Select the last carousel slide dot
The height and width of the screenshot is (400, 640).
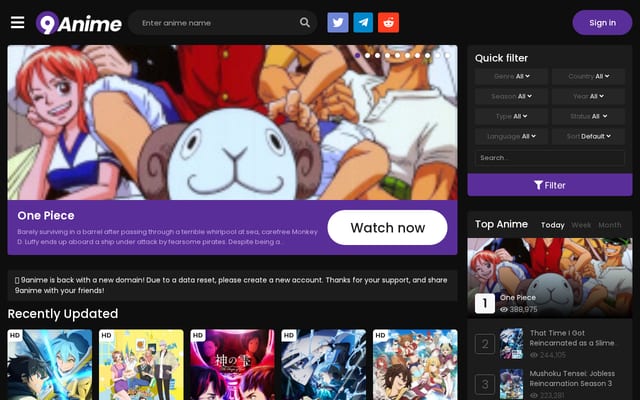[x=448, y=55]
